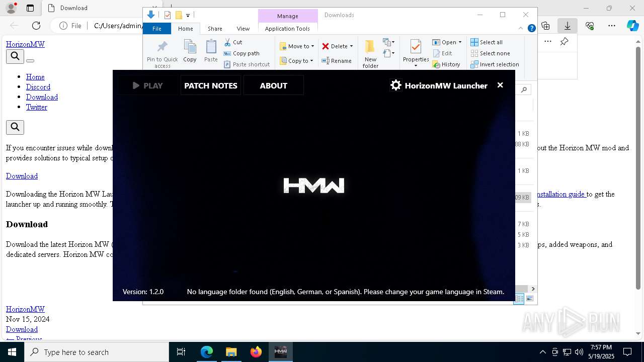Click the Manage contextual tab
This screenshot has width=644, height=362.
287,16
